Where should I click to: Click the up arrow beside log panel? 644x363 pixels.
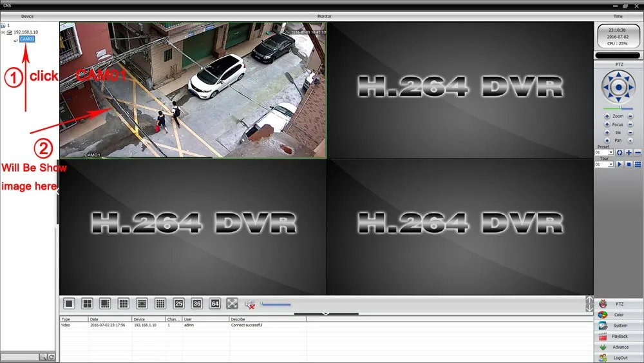click(x=589, y=300)
